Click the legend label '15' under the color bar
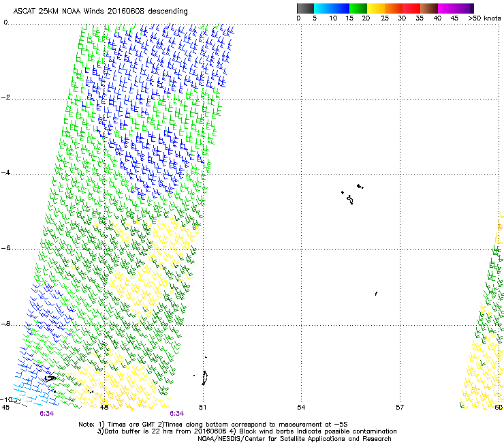 point(349,18)
